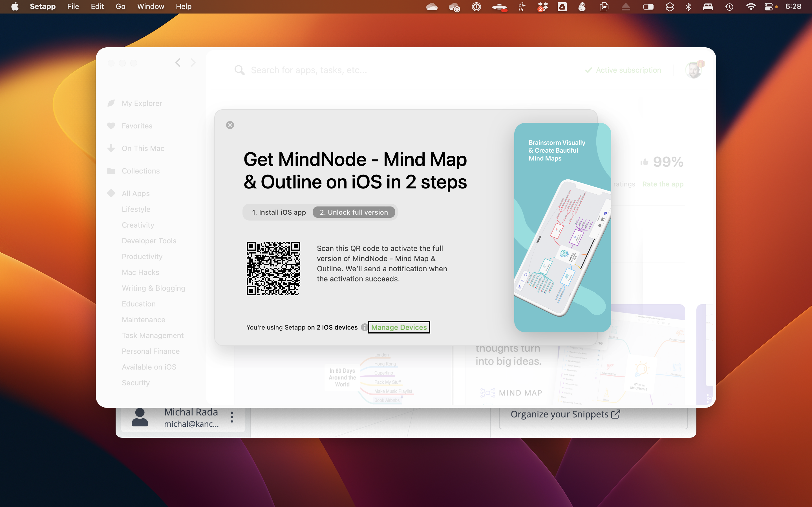Navigate forward with right chevron
The width and height of the screenshot is (812, 507).
(x=193, y=63)
